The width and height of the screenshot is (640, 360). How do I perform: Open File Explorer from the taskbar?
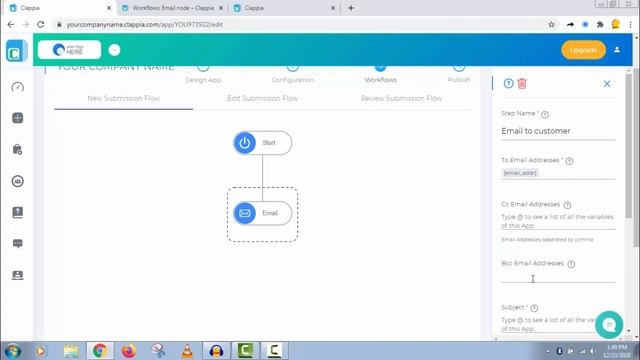(x=71, y=351)
